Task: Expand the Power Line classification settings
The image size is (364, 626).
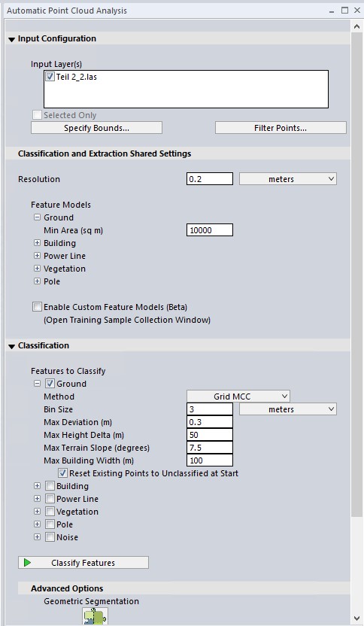Action: click(x=37, y=499)
